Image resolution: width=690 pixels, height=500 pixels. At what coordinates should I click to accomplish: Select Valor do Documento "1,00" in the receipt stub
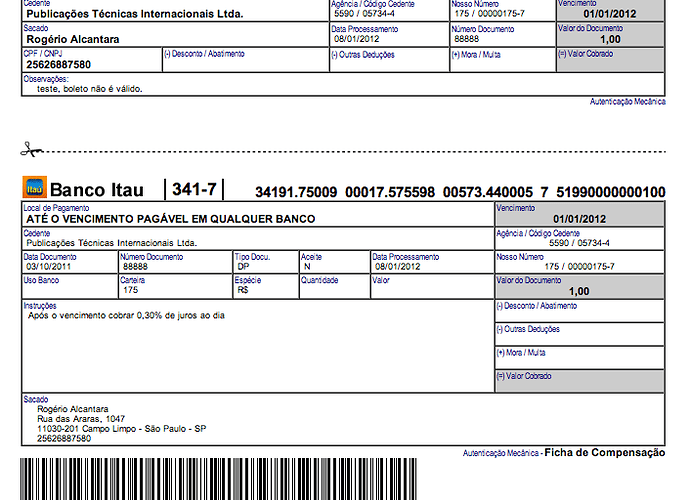[x=610, y=40]
